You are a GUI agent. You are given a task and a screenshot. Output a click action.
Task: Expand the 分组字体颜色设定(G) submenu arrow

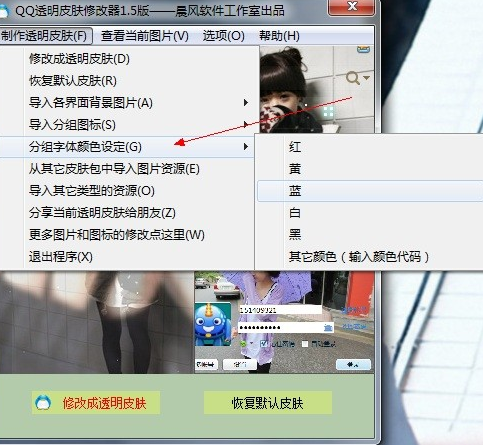click(x=246, y=147)
